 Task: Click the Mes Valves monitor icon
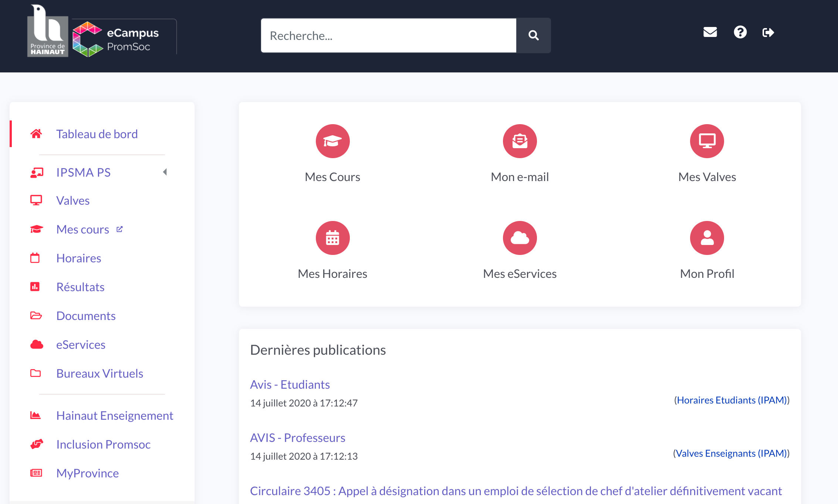pos(707,141)
